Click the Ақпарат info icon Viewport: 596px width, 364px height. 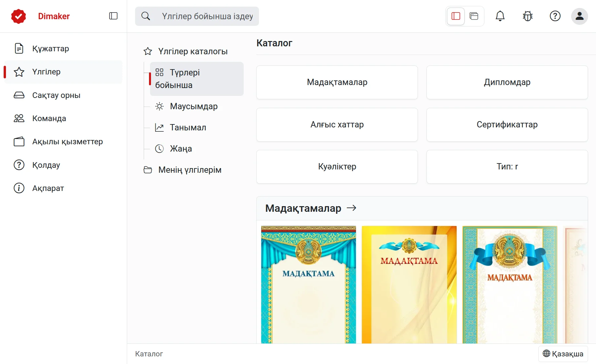[x=19, y=188]
